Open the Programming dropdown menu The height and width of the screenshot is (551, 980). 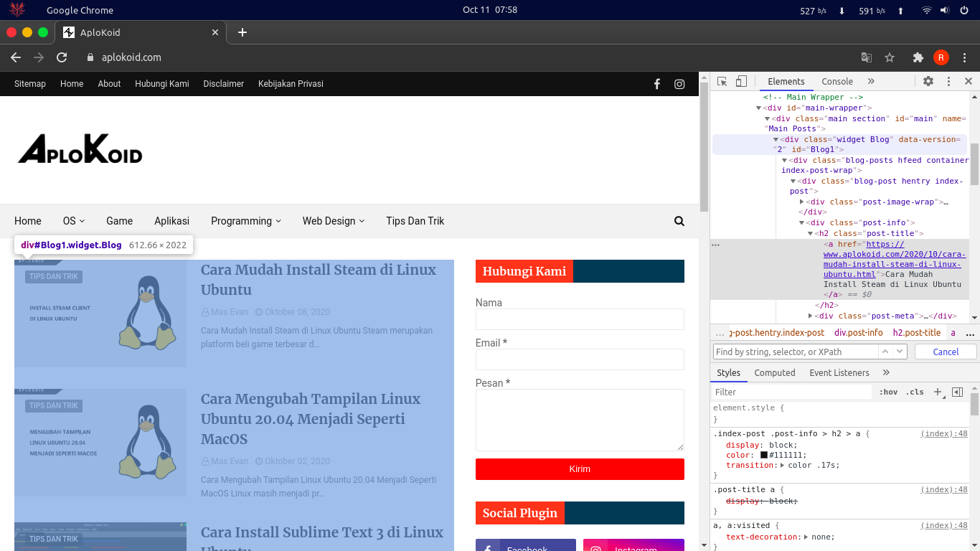[246, 221]
